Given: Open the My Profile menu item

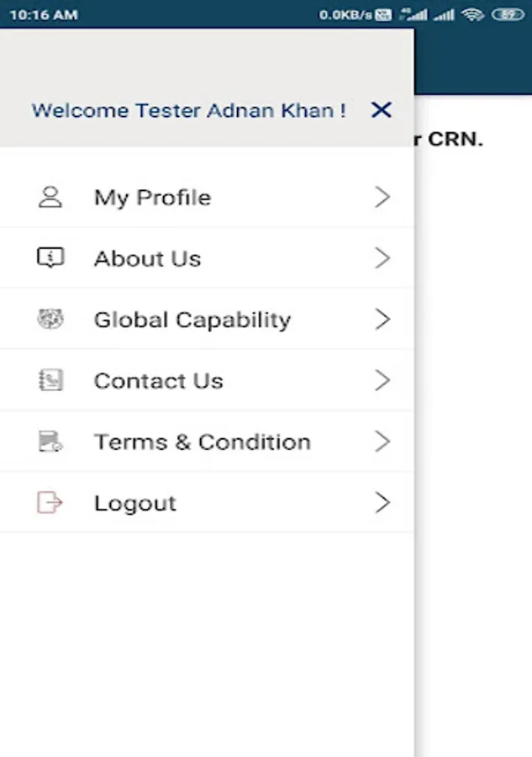Looking at the screenshot, I should [x=152, y=198].
